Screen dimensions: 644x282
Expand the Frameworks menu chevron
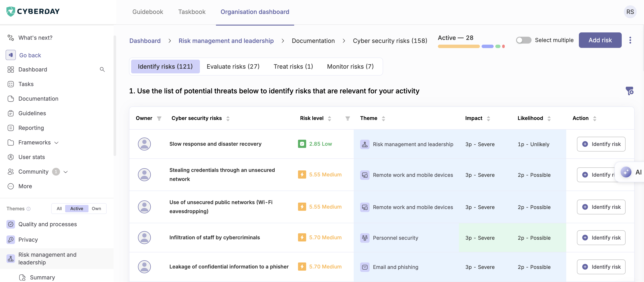click(57, 143)
